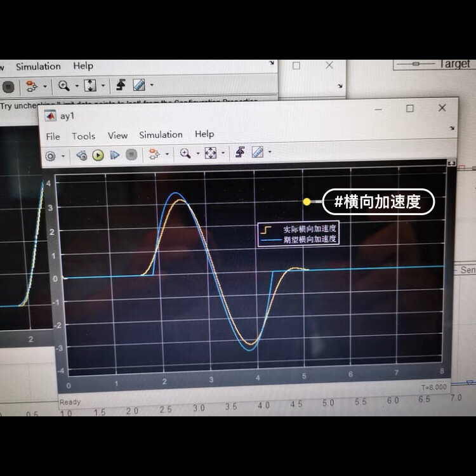Click the dock arrow in background scope menu bar
The height and width of the screenshot is (476, 476).
click(272, 63)
